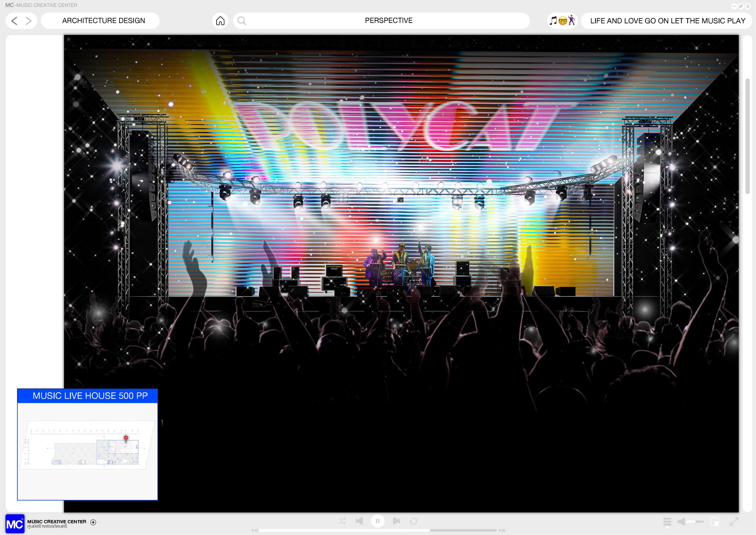The width and height of the screenshot is (756, 535).
Task: Pause the playing track
Action: pyautogui.click(x=378, y=521)
